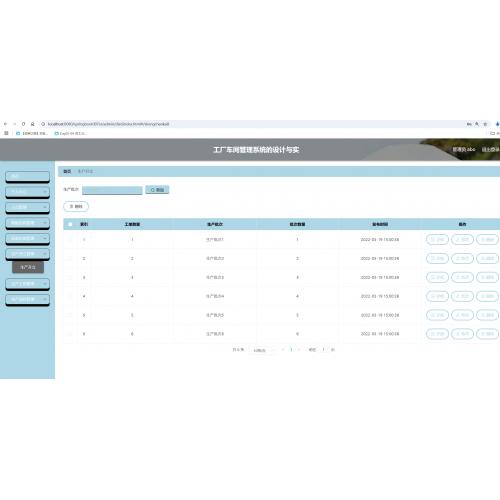500x500 pixels.
Task: Select the dark highlighted sidebar submenu item
Action: tap(28, 267)
